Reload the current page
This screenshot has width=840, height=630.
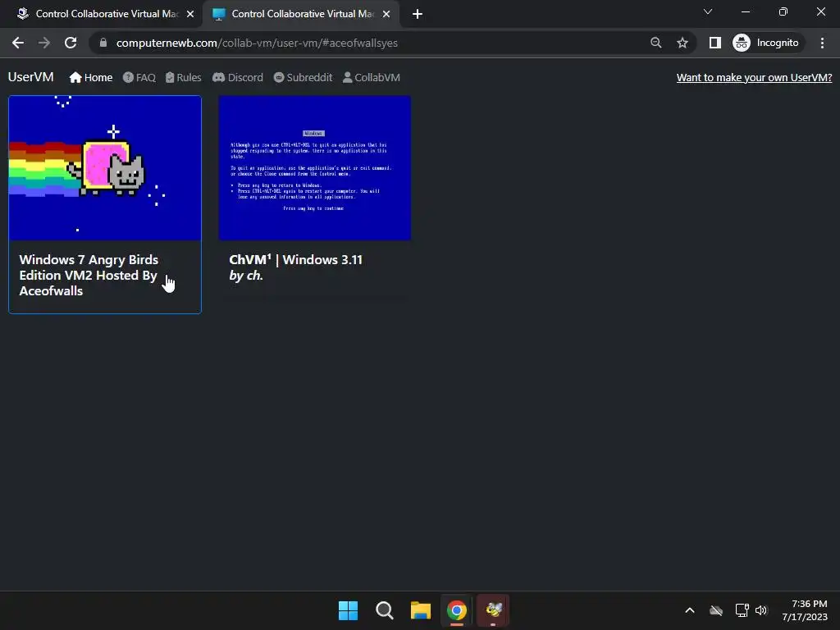(x=71, y=43)
